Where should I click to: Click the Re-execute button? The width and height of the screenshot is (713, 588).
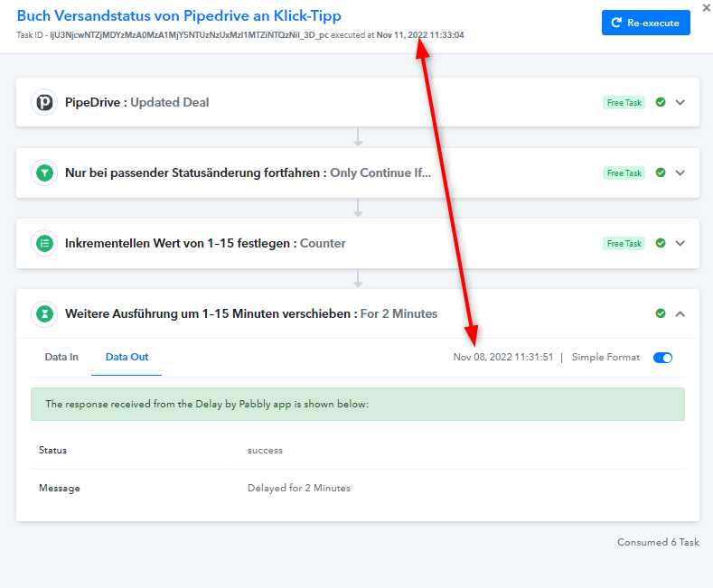pos(646,23)
